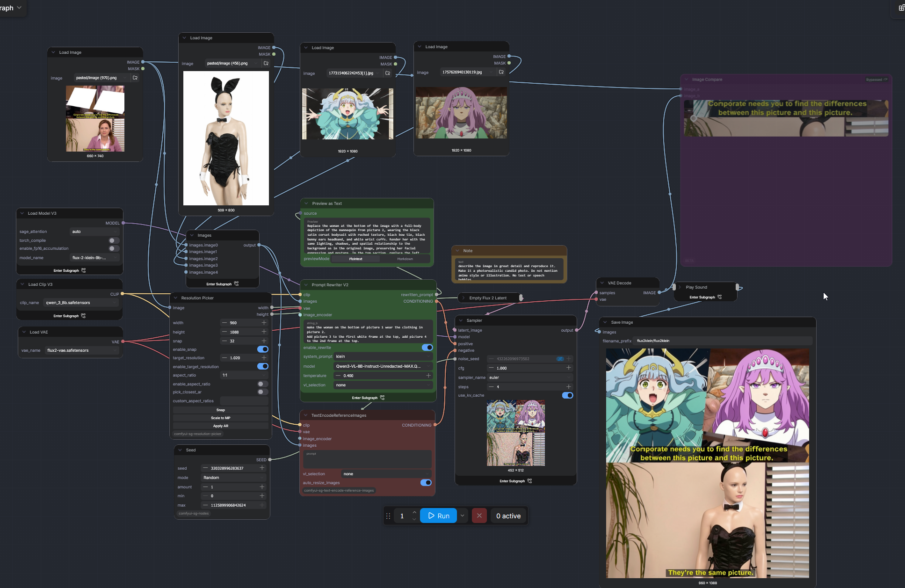Screen dimensions: 905x588
Task: Click Enter Subgraph icon on Load Model V3
Action: click(x=84, y=270)
